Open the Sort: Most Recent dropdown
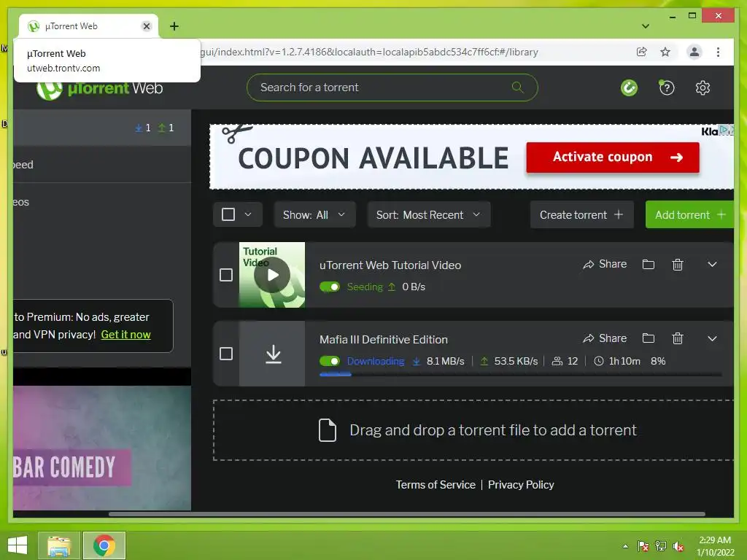747x560 pixels. pos(428,215)
